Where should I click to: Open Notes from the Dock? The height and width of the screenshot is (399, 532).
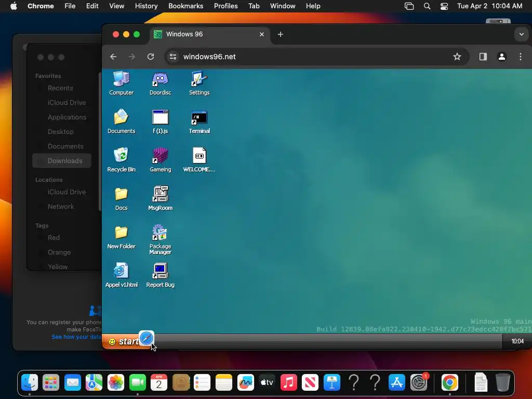(224, 383)
